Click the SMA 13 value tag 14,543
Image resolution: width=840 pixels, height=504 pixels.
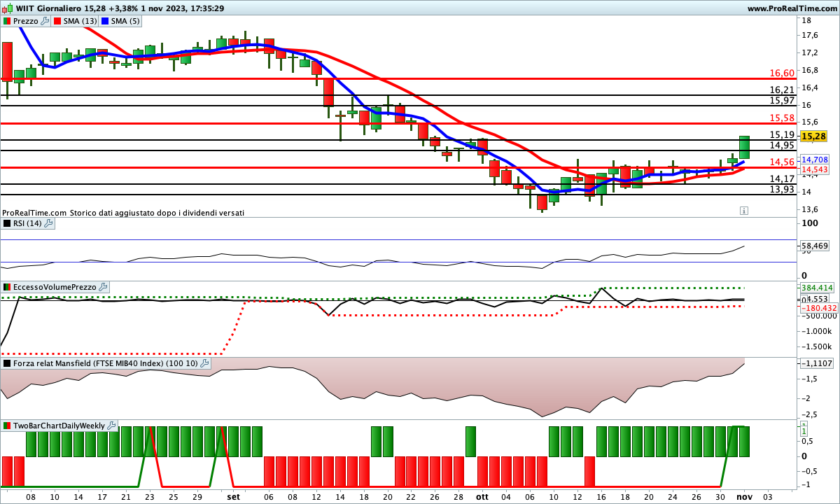click(815, 169)
